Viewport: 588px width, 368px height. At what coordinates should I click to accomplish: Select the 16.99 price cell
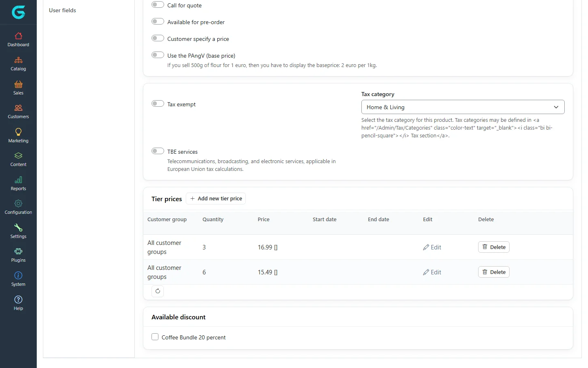[x=267, y=247]
